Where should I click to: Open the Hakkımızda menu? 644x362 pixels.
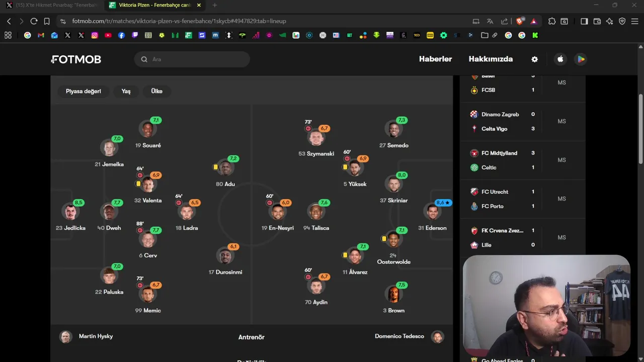click(491, 59)
